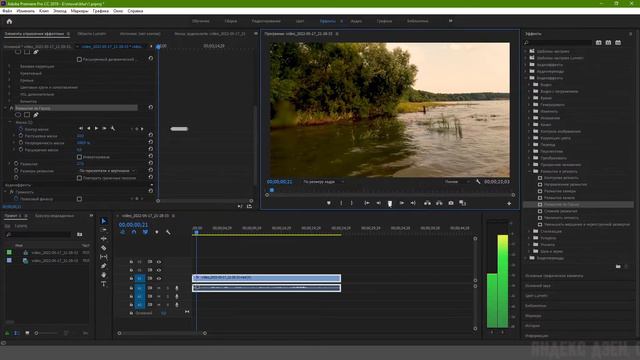The width and height of the screenshot is (640, 360).
Task: Open the Файл menu
Action: point(7,11)
